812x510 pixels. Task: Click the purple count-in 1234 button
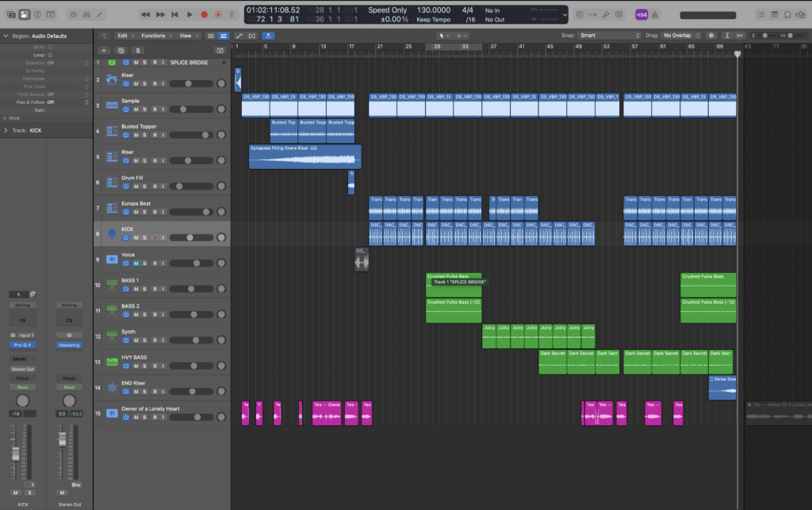642,14
